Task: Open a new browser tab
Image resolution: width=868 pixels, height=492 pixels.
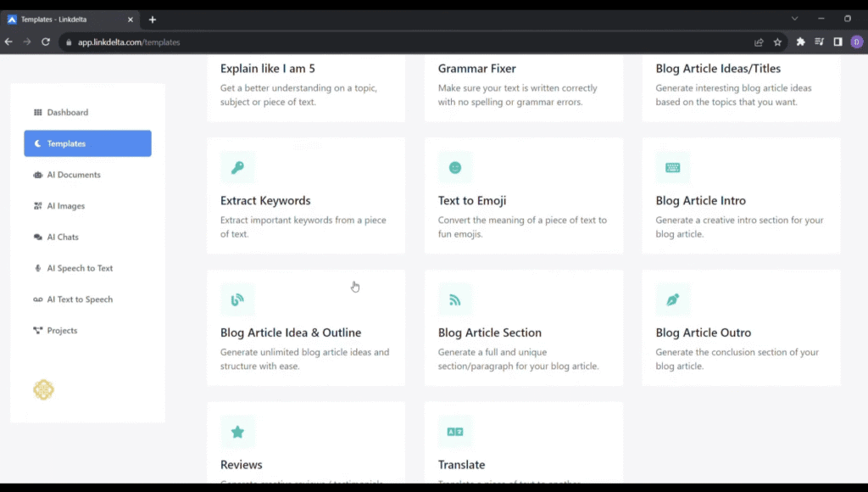Action: (x=153, y=20)
